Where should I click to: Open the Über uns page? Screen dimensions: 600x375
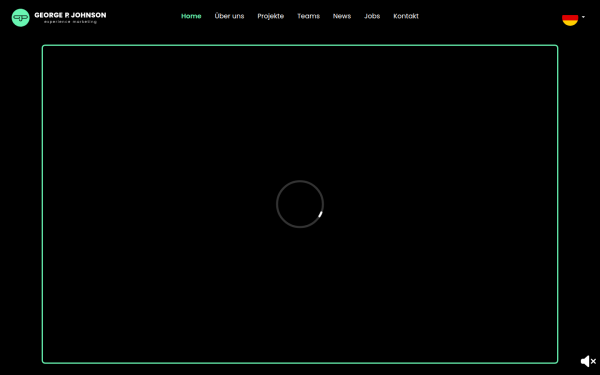coord(229,16)
